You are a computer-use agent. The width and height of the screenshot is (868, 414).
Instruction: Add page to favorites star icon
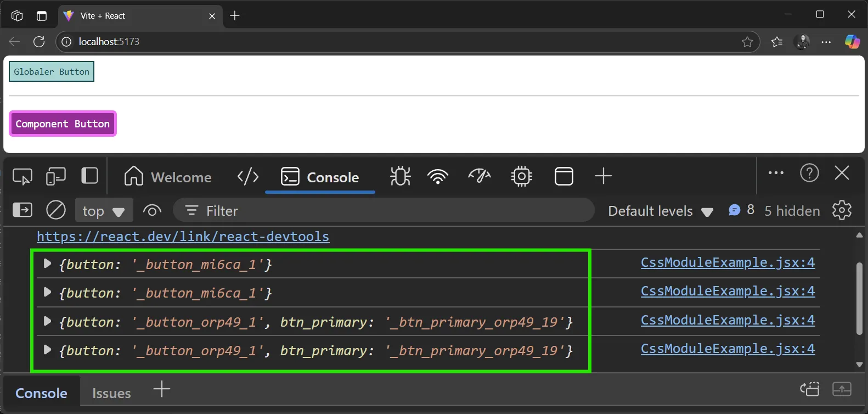point(747,42)
